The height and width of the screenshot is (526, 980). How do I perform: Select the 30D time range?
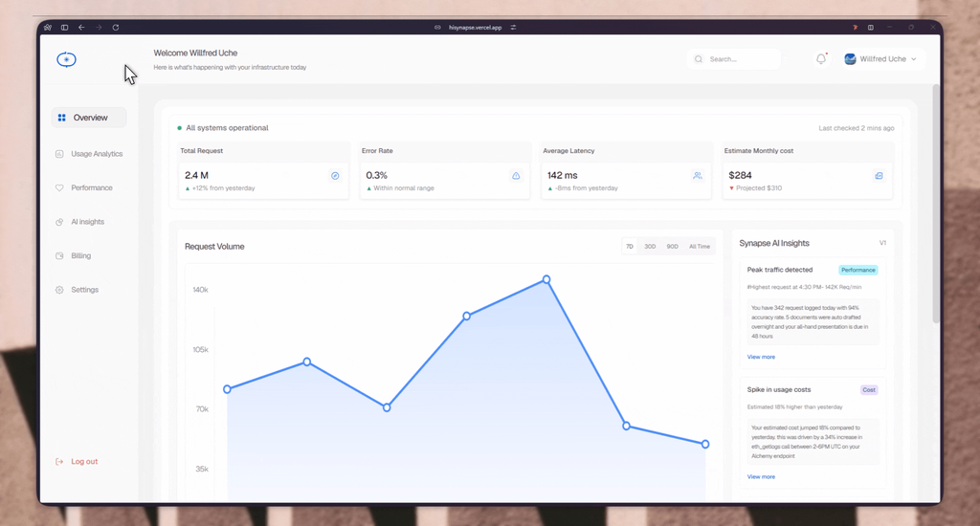coord(650,246)
